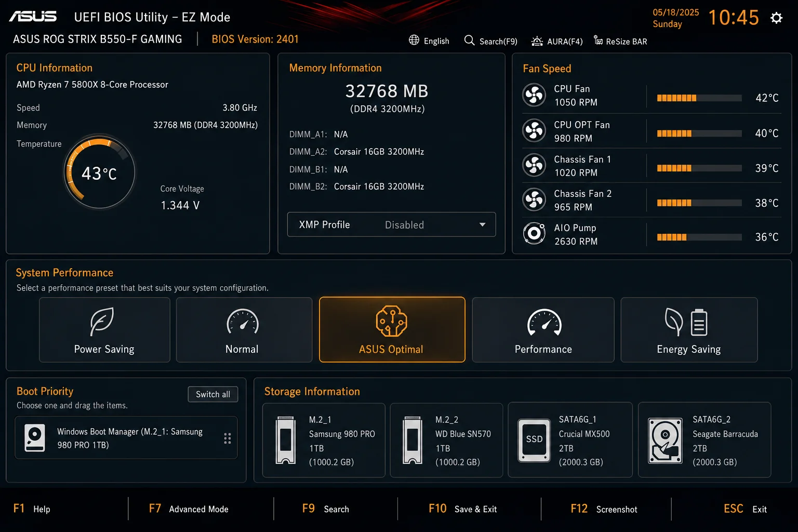
Task: Click the SATA6G_2 Seagate Barracuda card
Action: (x=704, y=440)
